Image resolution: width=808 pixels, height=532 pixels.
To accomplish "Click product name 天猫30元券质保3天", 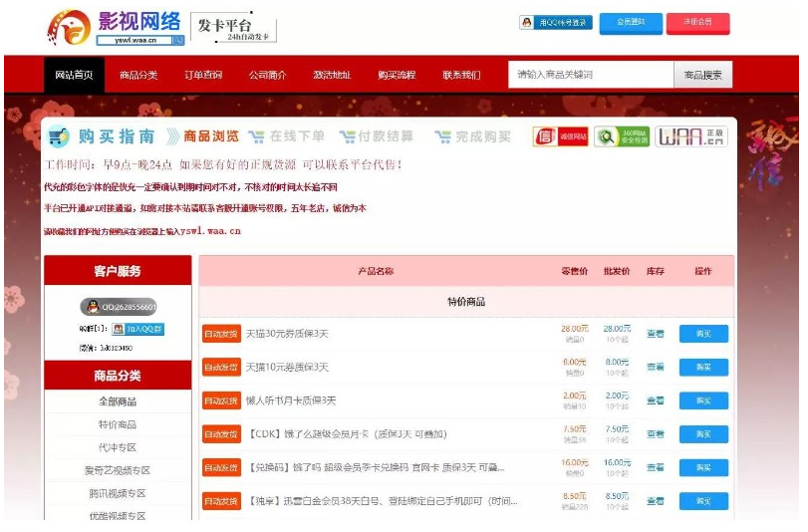I will [287, 334].
